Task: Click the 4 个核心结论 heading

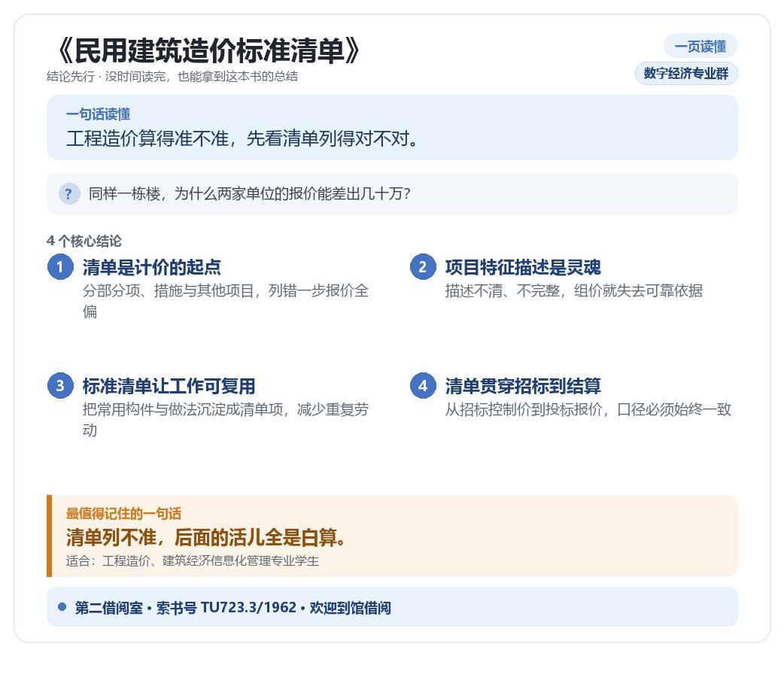Action: point(84,241)
